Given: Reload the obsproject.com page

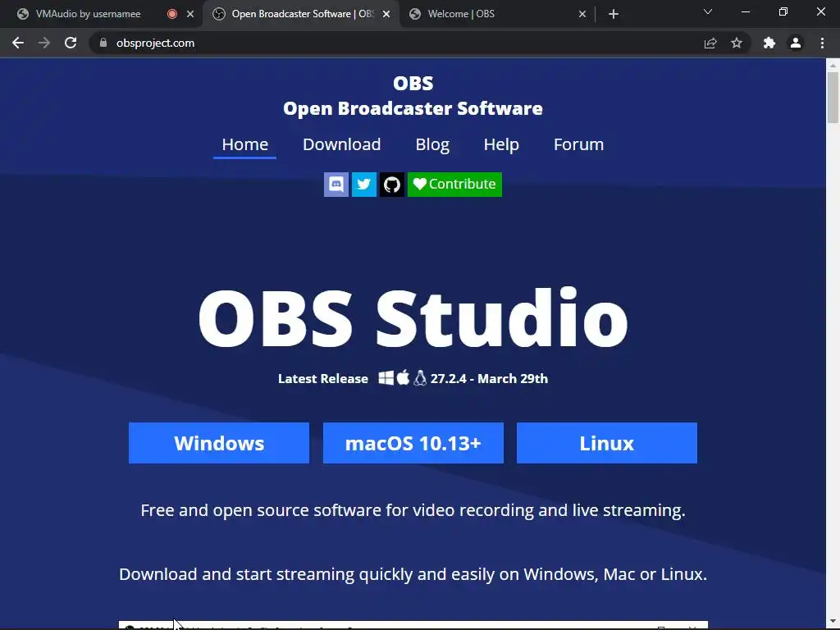Looking at the screenshot, I should click(x=71, y=43).
